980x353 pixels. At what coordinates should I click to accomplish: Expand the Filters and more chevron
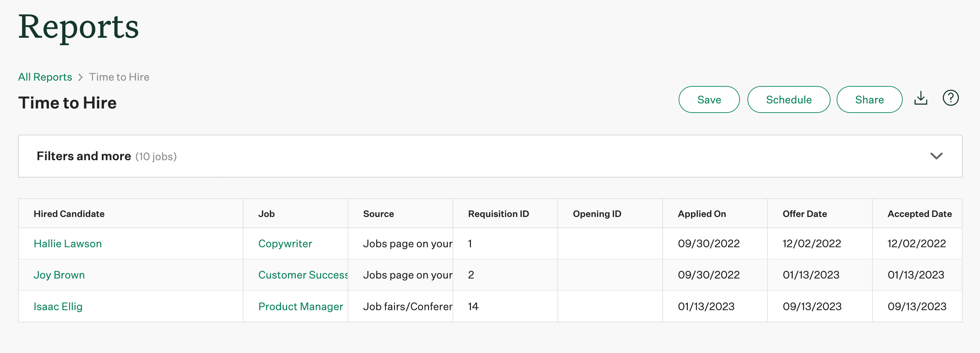pos(936,156)
